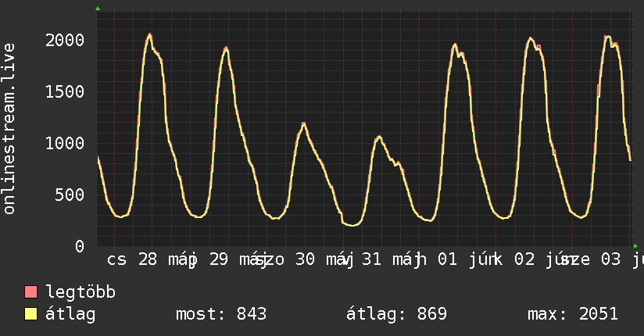Viewport: 644px width, 336px height.
Task: Click the green arrow atop the y-axis
Action: (98, 9)
